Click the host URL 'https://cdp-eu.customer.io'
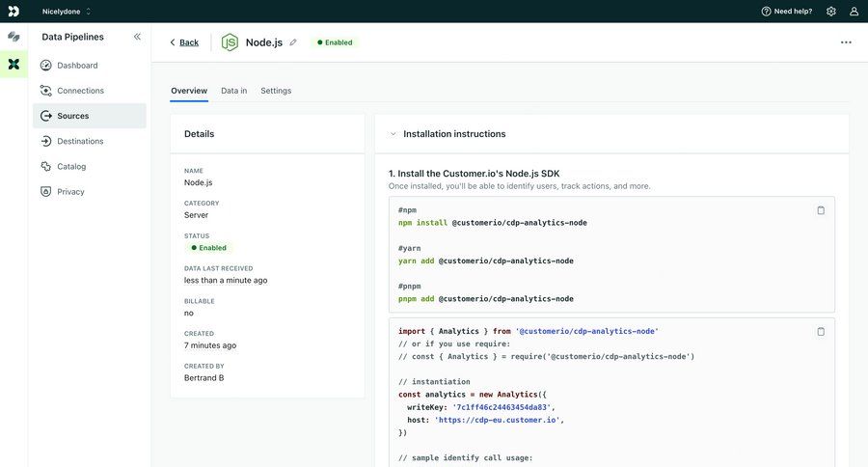The width and height of the screenshot is (868, 467). click(498, 420)
